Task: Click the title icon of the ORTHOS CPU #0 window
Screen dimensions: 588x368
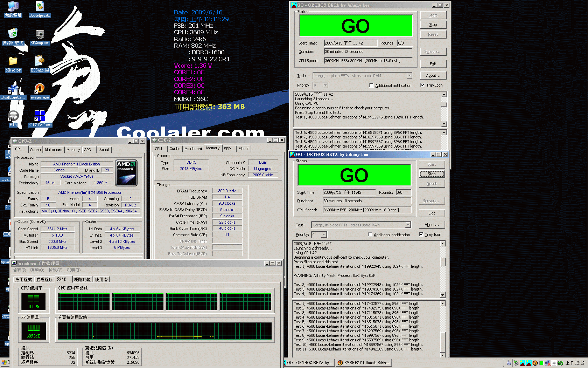Action: coord(293,5)
